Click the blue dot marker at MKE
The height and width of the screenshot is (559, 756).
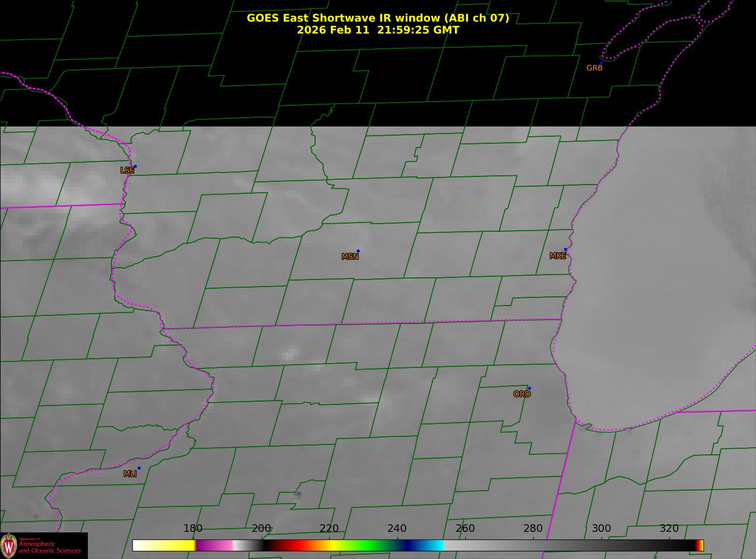565,250
